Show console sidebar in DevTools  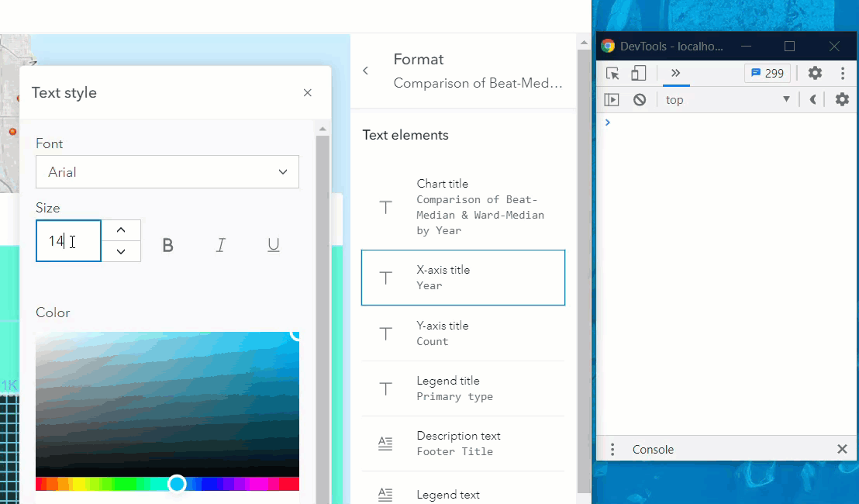click(612, 100)
